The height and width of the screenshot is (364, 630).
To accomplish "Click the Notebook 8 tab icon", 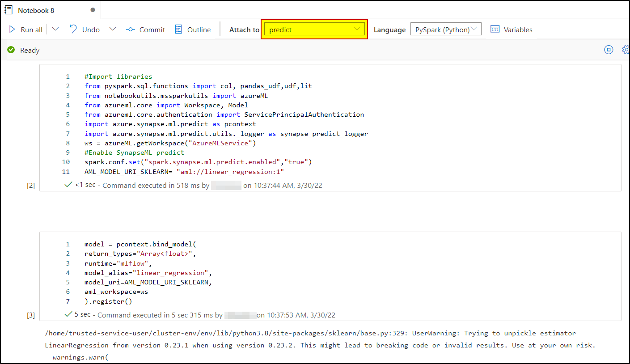I will 9,10.
